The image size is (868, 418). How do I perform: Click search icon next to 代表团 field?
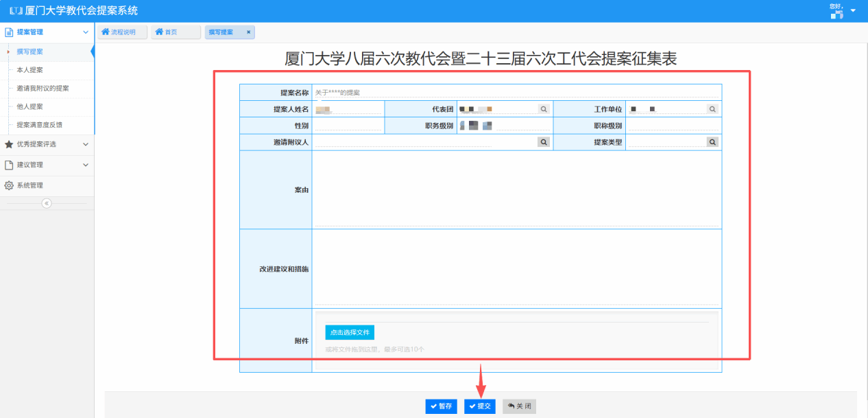coord(543,109)
